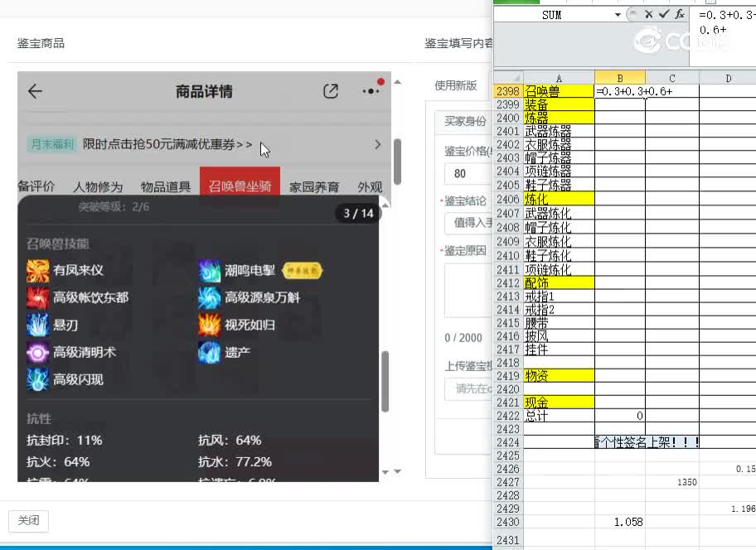Click the upload field under 上传鉴宝
This screenshot has height=550, width=756.
[x=468, y=388]
